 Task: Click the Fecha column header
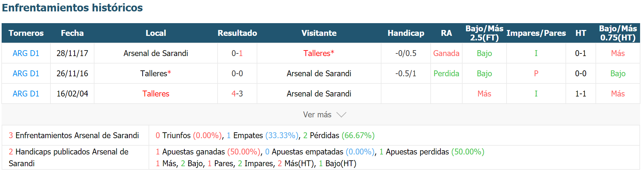[x=72, y=33]
